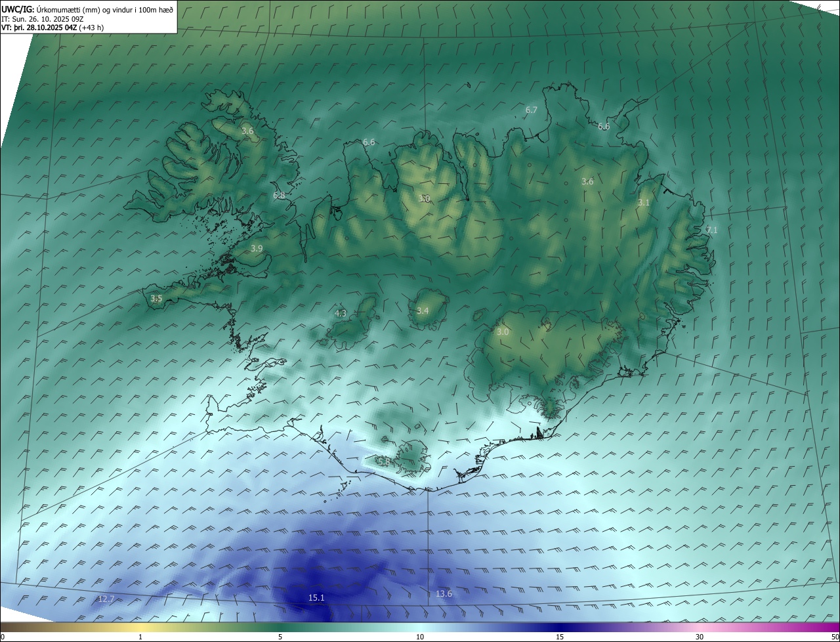The image size is (840, 642).
Task: Click the 12.7 value in the southwest
Action: [106, 599]
